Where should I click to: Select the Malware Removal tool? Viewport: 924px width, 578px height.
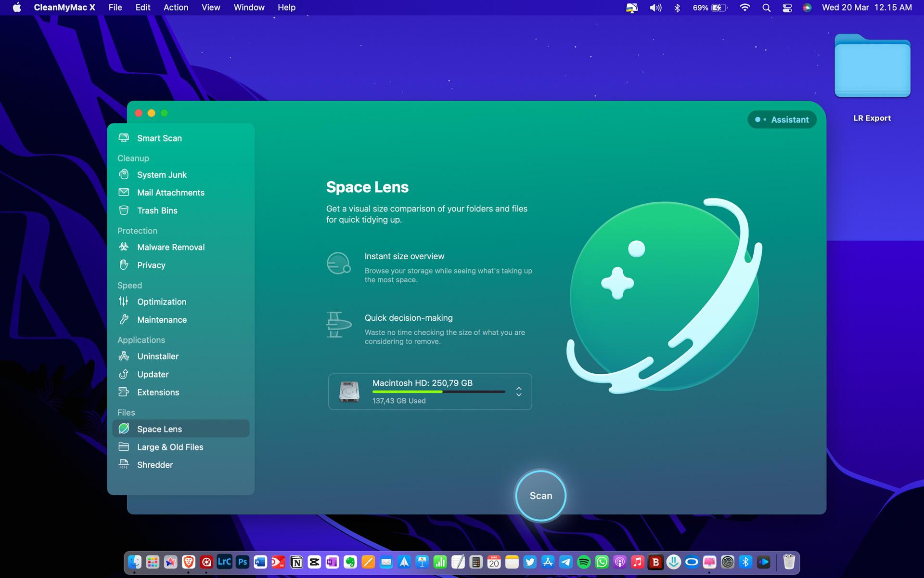170,247
